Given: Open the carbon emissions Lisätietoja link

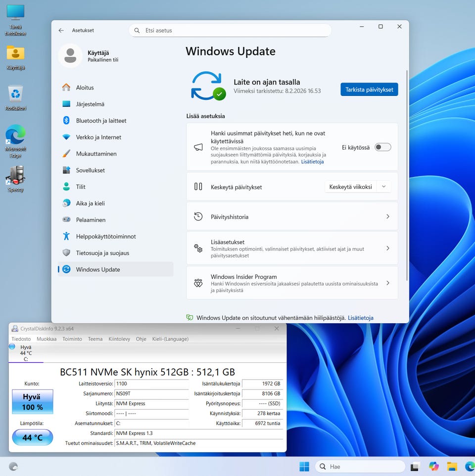Looking at the screenshot, I should [360, 318].
